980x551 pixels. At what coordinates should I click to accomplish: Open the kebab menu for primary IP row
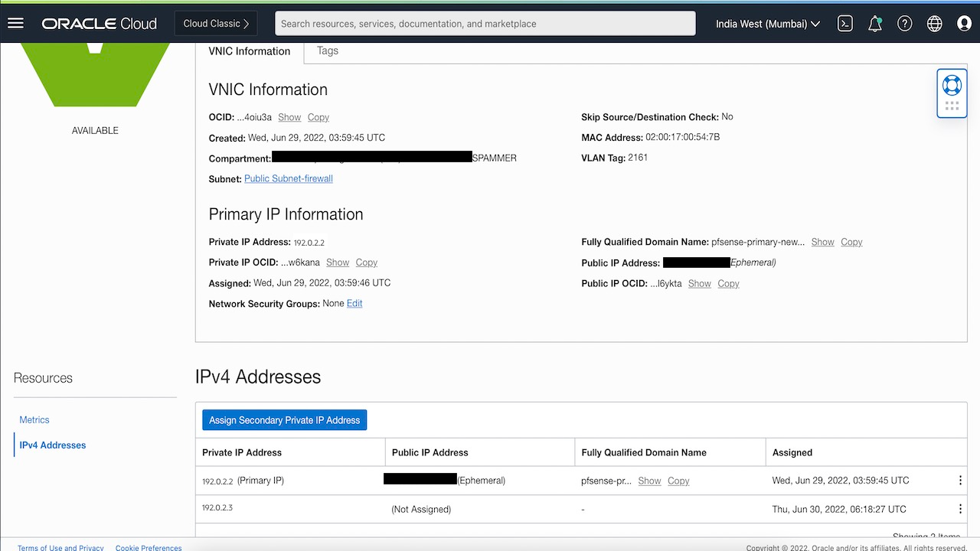[x=959, y=480]
